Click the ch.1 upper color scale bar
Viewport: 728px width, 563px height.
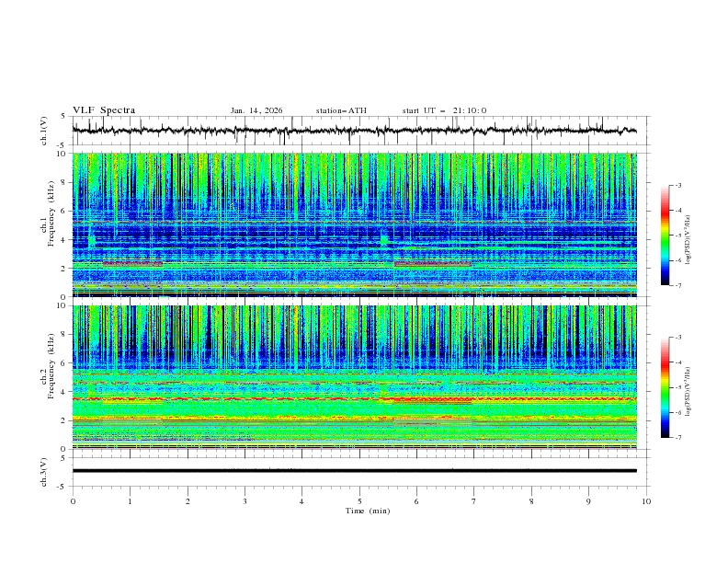tap(665, 235)
